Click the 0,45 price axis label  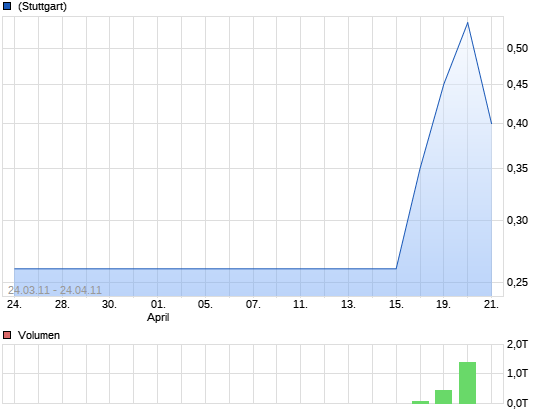[x=517, y=84]
